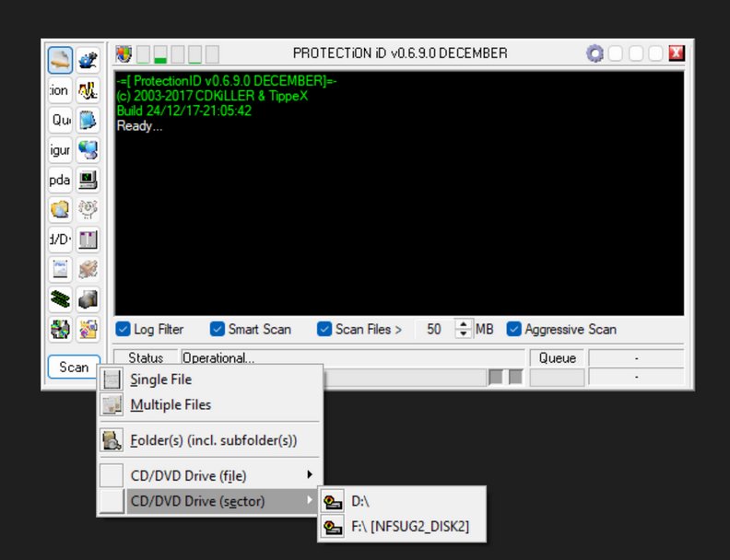The width and height of the screenshot is (730, 560).
Task: Pick drive F:\ [NFSUG2_DISK2] from submenu
Action: pos(402,527)
